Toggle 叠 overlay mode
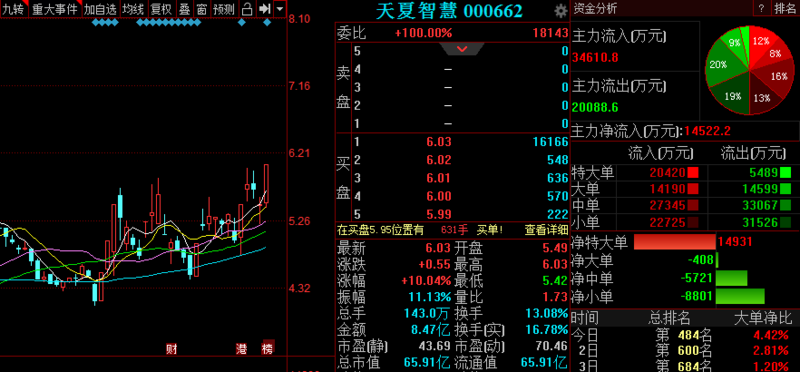This screenshot has height=372, width=800. [184, 9]
